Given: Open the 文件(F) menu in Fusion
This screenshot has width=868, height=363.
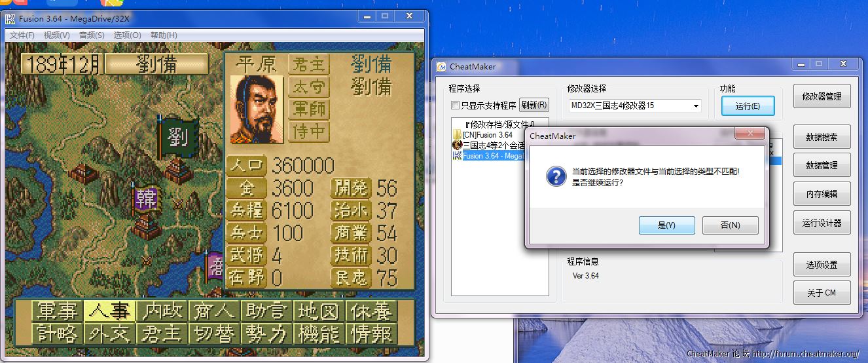Looking at the screenshot, I should point(22,35).
